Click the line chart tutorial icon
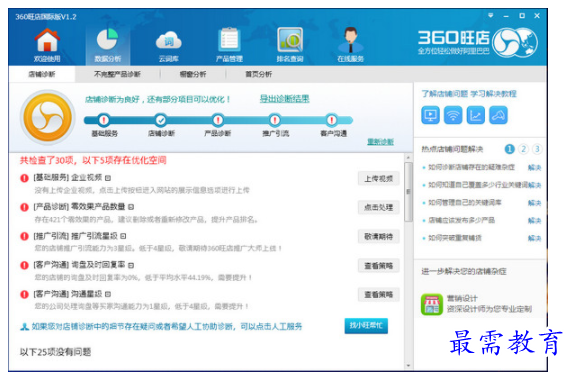The height and width of the screenshot is (374, 571). tap(476, 115)
